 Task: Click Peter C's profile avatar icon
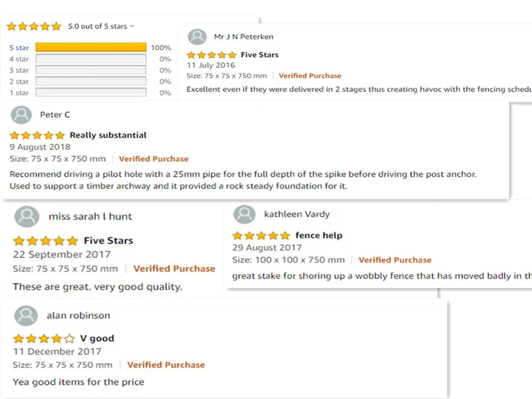coord(22,115)
